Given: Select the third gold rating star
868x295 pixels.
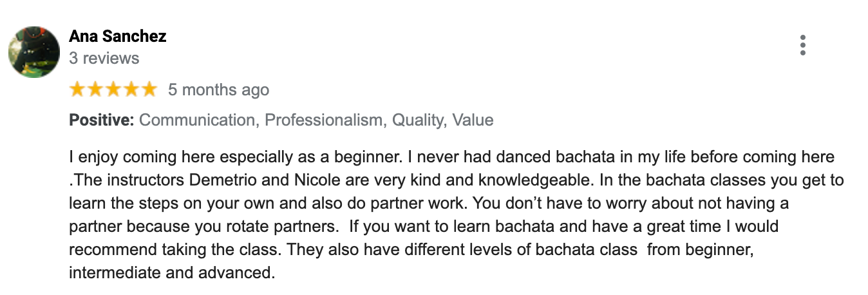Looking at the screenshot, I should 113,90.
